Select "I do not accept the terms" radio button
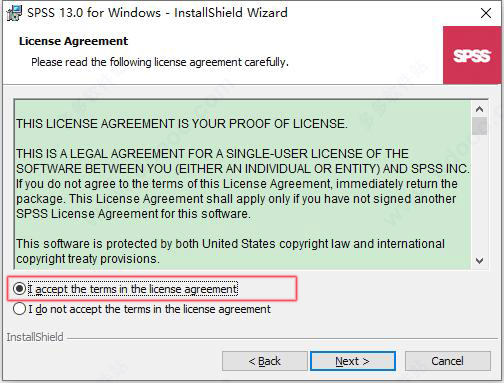Image resolution: width=504 pixels, height=383 pixels. (19, 309)
